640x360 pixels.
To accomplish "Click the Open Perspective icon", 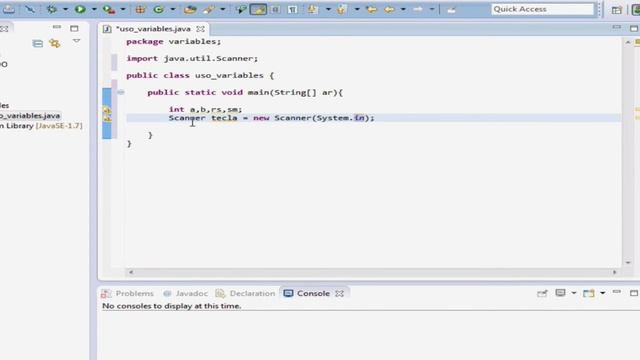I will click(x=616, y=10).
